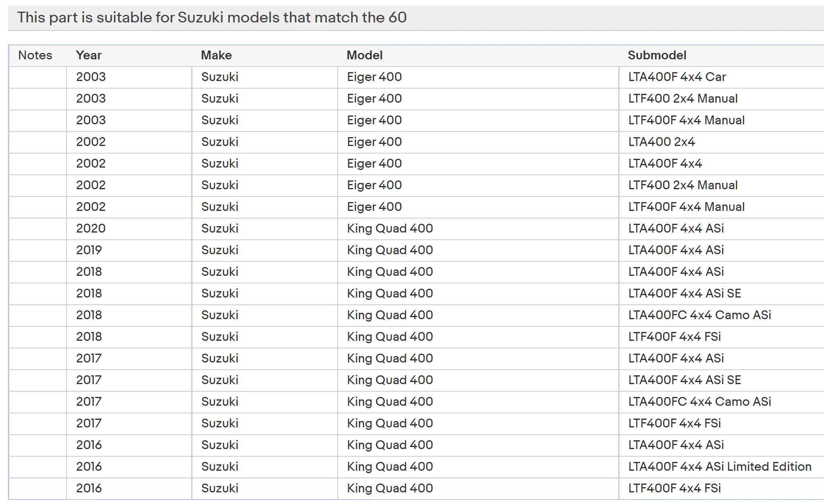Click the Submodel column header

click(x=657, y=55)
